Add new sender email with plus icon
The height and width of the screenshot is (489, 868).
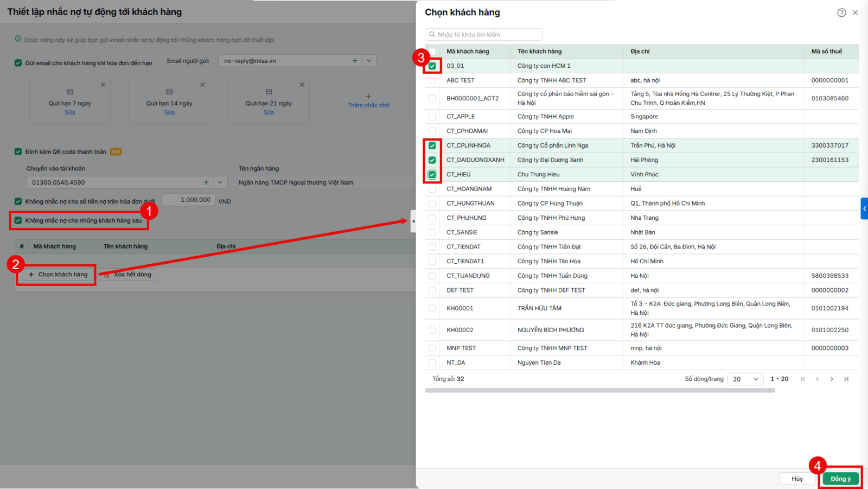[355, 61]
